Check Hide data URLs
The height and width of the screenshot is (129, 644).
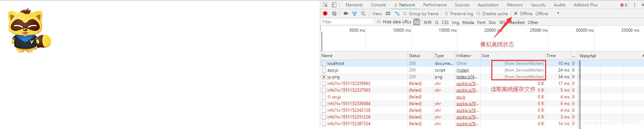pyautogui.click(x=379, y=21)
